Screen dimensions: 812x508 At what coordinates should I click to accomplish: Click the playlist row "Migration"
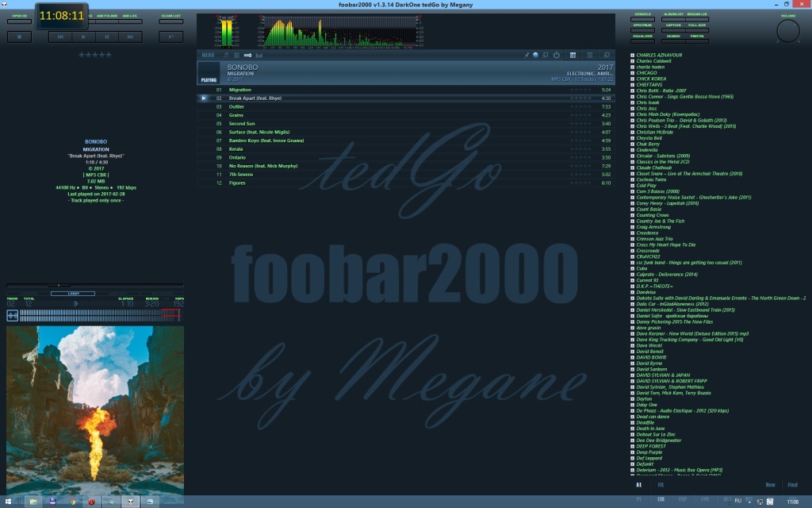[x=405, y=90]
